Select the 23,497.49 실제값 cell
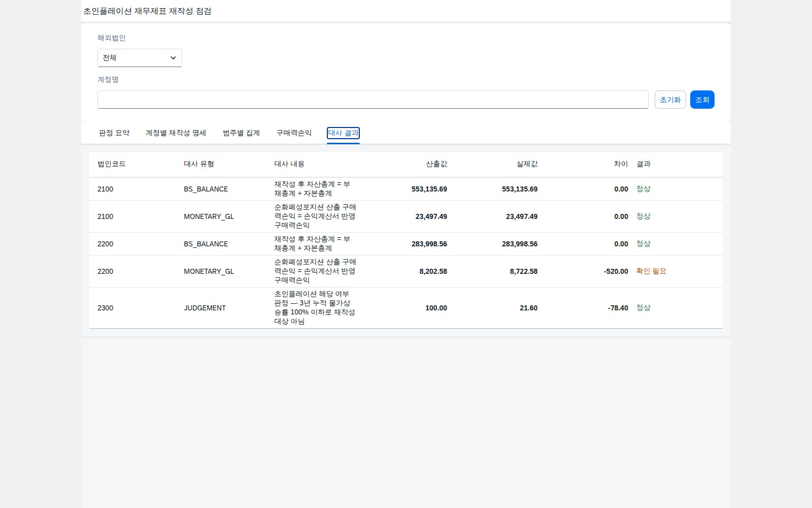This screenshot has width=812, height=508. pyautogui.click(x=522, y=216)
